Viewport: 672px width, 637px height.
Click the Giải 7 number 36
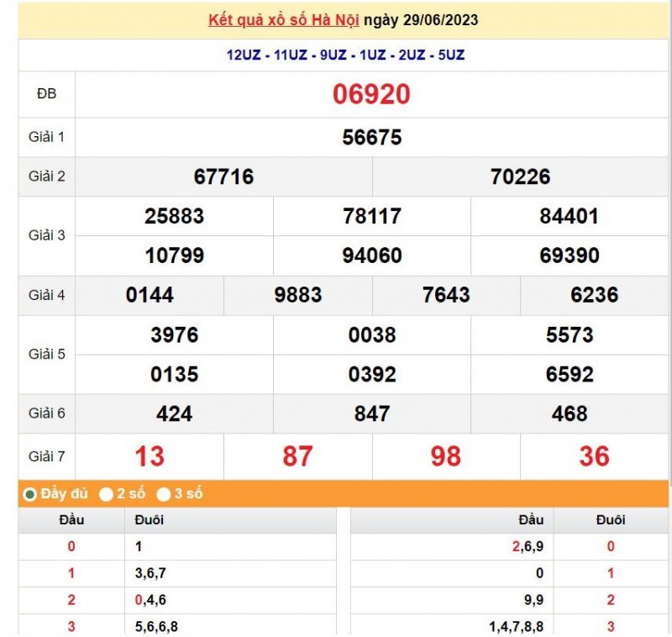coord(594,456)
